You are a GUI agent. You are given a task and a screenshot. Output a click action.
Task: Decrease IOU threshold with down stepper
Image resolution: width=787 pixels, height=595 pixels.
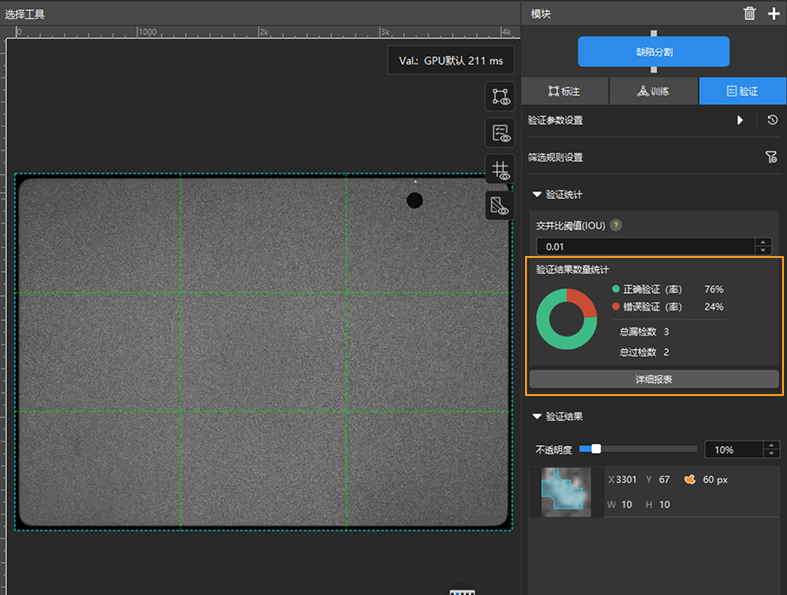[763, 251]
